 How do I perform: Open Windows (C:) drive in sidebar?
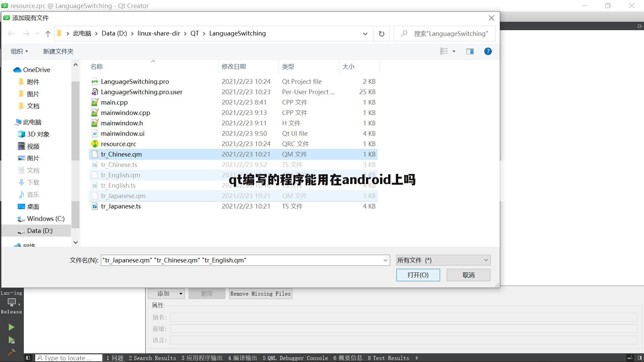click(46, 219)
